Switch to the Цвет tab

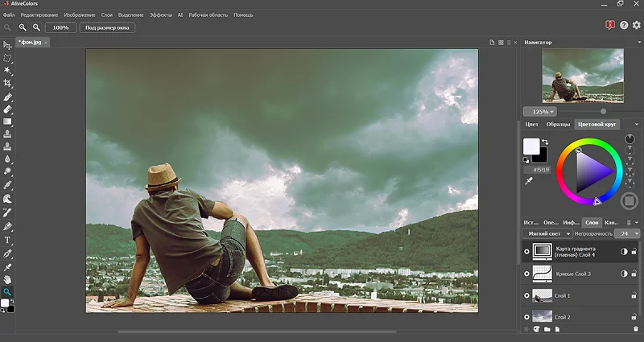pos(532,125)
